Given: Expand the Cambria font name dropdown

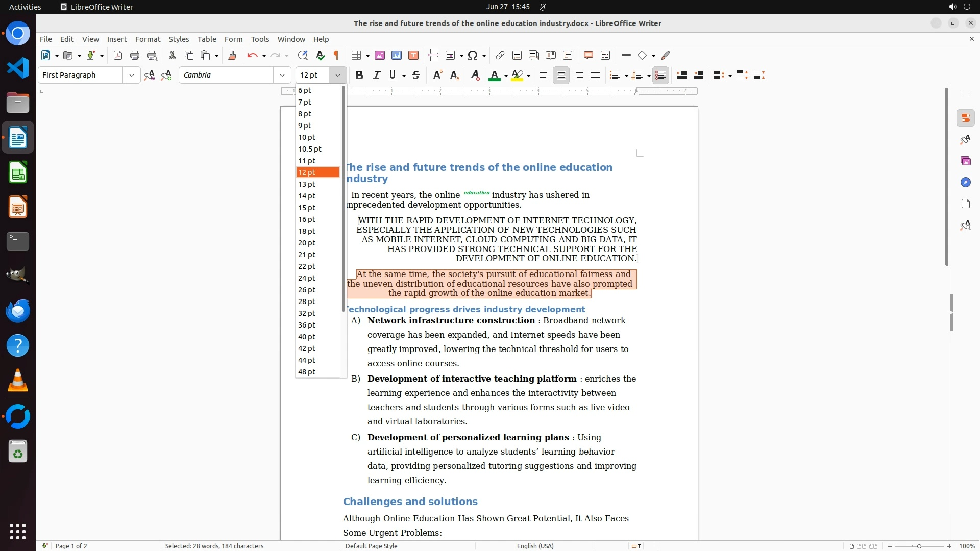Looking at the screenshot, I should (282, 75).
